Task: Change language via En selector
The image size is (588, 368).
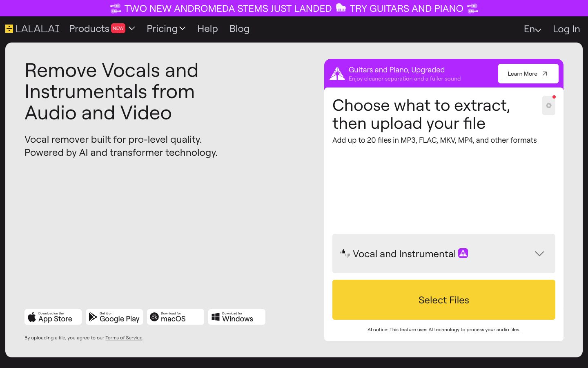Action: 532,29
